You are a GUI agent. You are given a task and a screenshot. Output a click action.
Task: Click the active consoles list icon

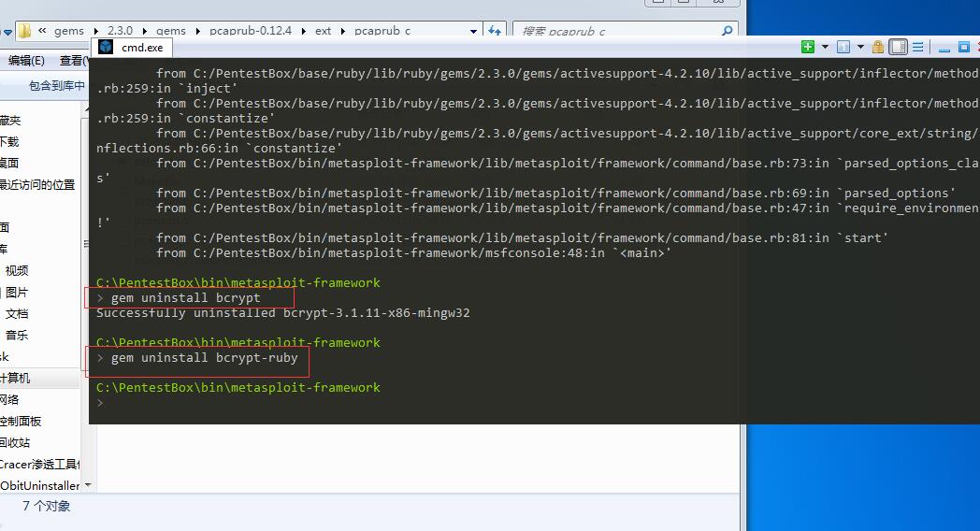click(x=843, y=47)
